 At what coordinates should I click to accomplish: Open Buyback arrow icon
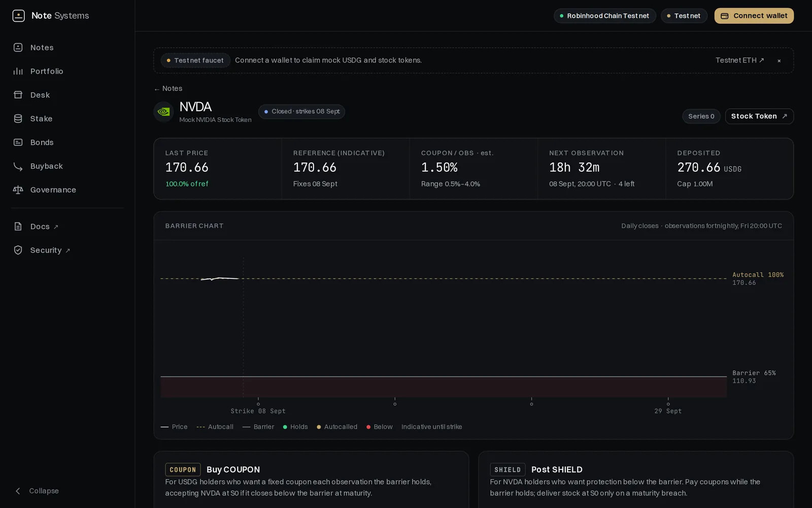click(x=18, y=166)
